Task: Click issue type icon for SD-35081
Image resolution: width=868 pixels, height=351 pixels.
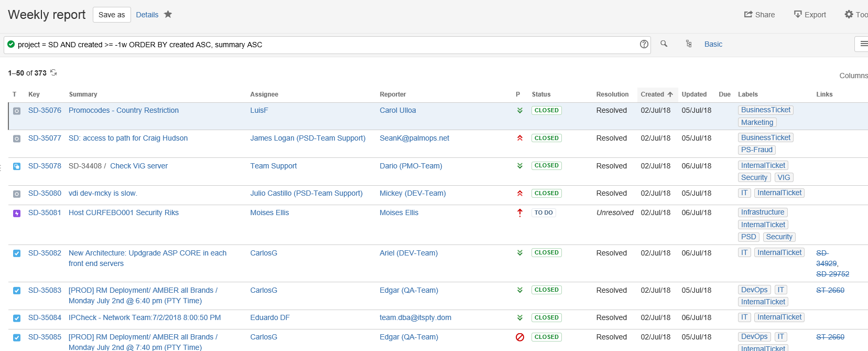Action: point(17,213)
